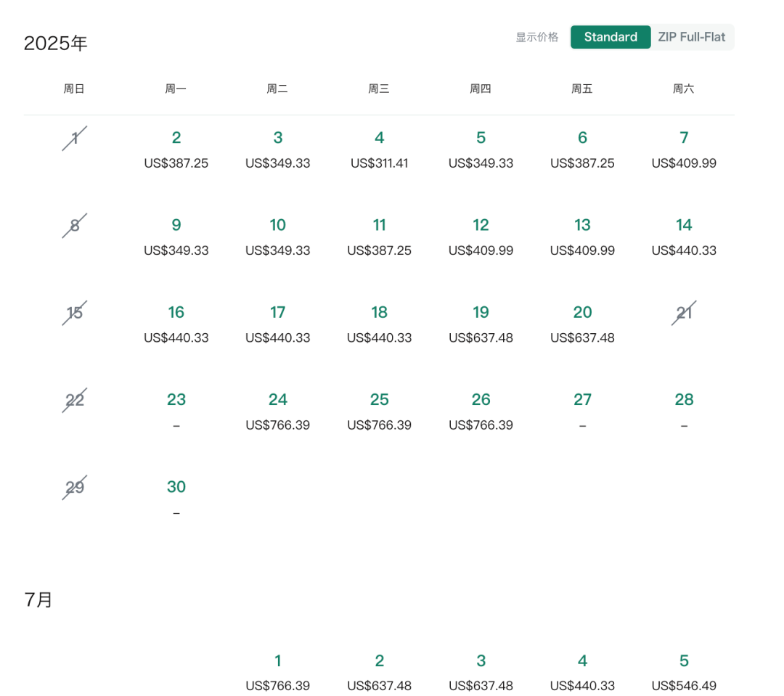Pick June 7 at US$409.99
Image resolution: width=784 pixels, height=696 pixels.
(684, 150)
